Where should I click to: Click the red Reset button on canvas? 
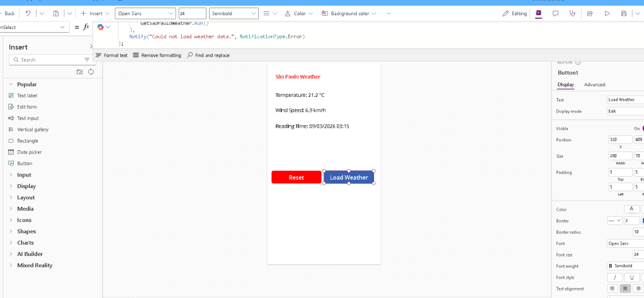click(296, 177)
